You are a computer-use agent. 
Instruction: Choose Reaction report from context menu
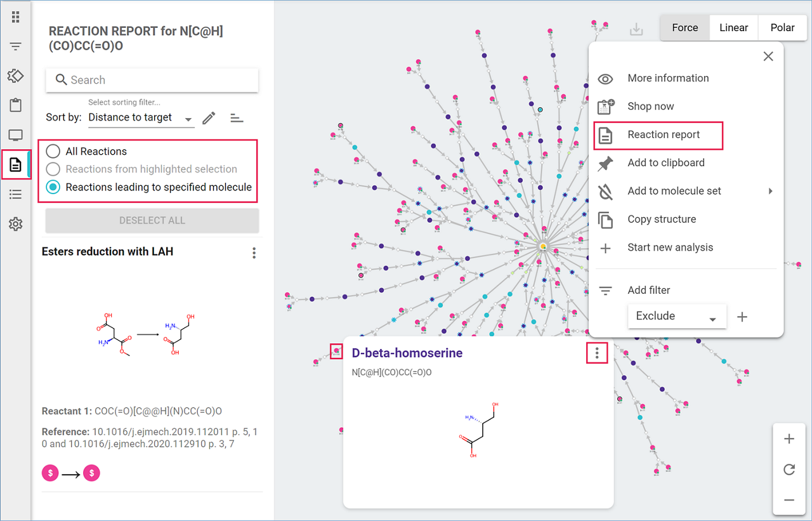[664, 135]
